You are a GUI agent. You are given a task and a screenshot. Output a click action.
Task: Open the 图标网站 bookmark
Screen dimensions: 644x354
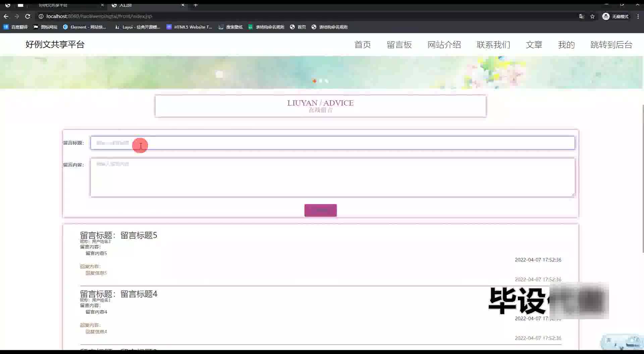(x=45, y=27)
